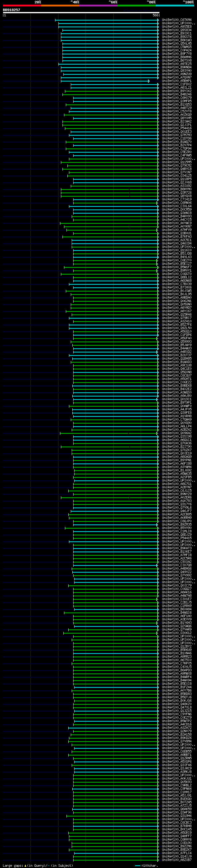197x868 pixels.
Task: Open hit UniRef100_B8HYM0
Action: [177, 189]
